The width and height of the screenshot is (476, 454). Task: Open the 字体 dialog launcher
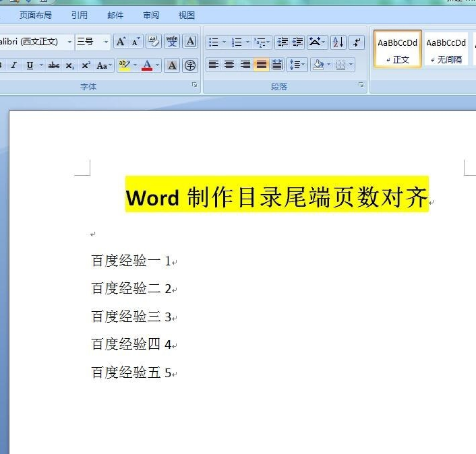click(x=195, y=85)
